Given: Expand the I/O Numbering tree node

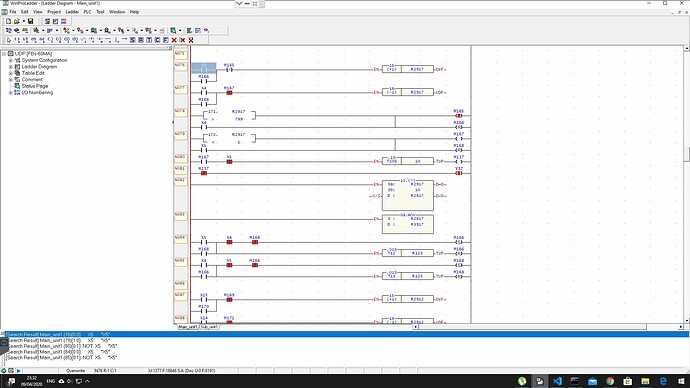Looking at the screenshot, I should [x=11, y=93].
